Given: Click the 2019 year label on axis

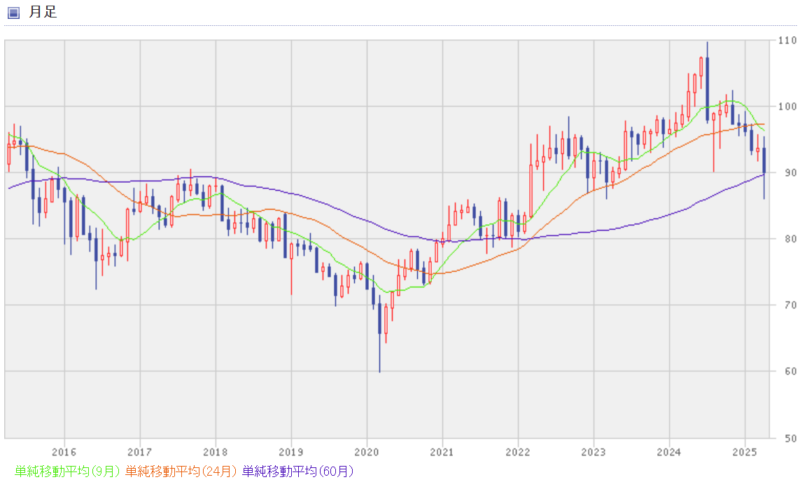Looking at the screenshot, I should pos(291,452).
